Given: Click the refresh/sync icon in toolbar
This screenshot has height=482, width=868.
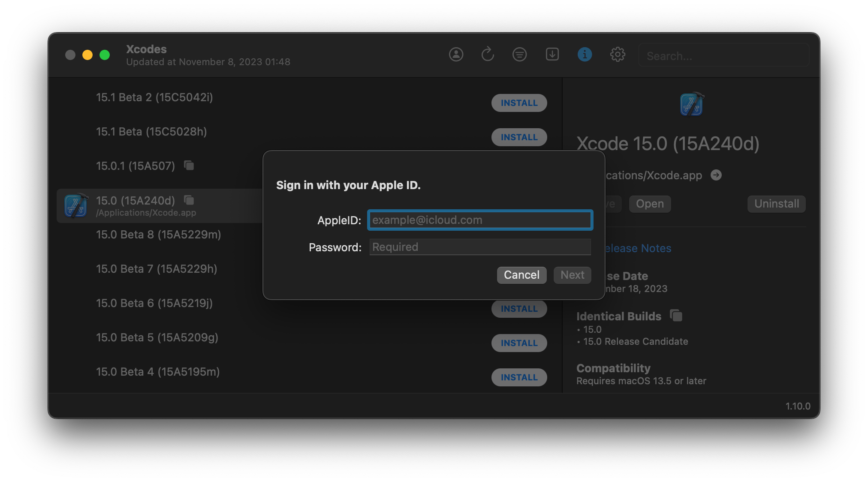Looking at the screenshot, I should [x=488, y=54].
